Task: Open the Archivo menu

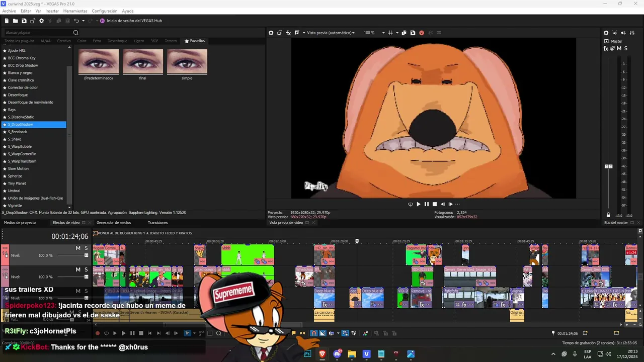Action: (x=9, y=11)
